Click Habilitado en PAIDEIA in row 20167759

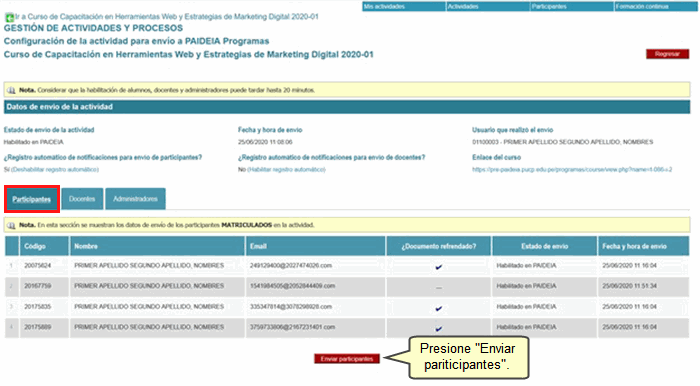tap(526, 286)
